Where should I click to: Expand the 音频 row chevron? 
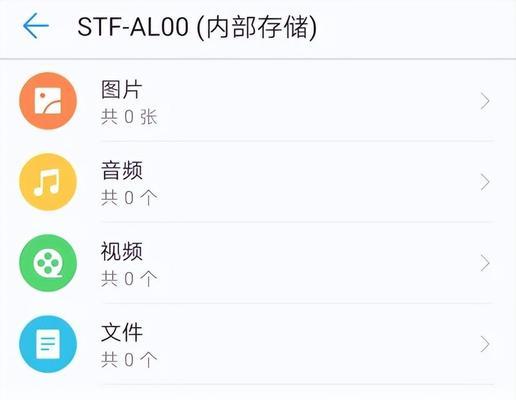[485, 182]
